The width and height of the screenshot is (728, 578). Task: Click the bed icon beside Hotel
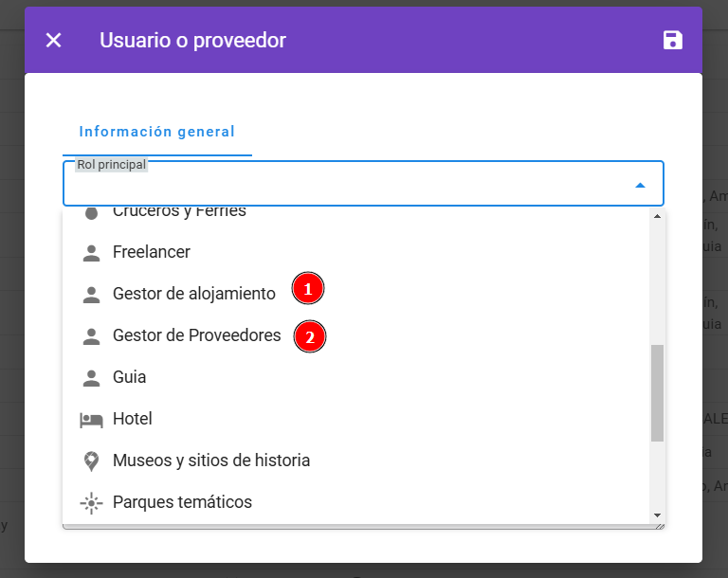point(91,420)
